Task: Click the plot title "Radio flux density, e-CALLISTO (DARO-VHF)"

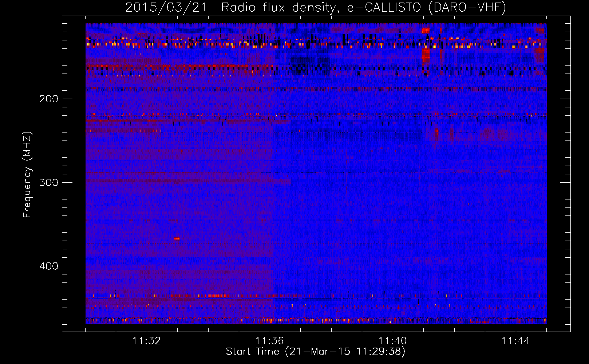Action: [x=363, y=8]
